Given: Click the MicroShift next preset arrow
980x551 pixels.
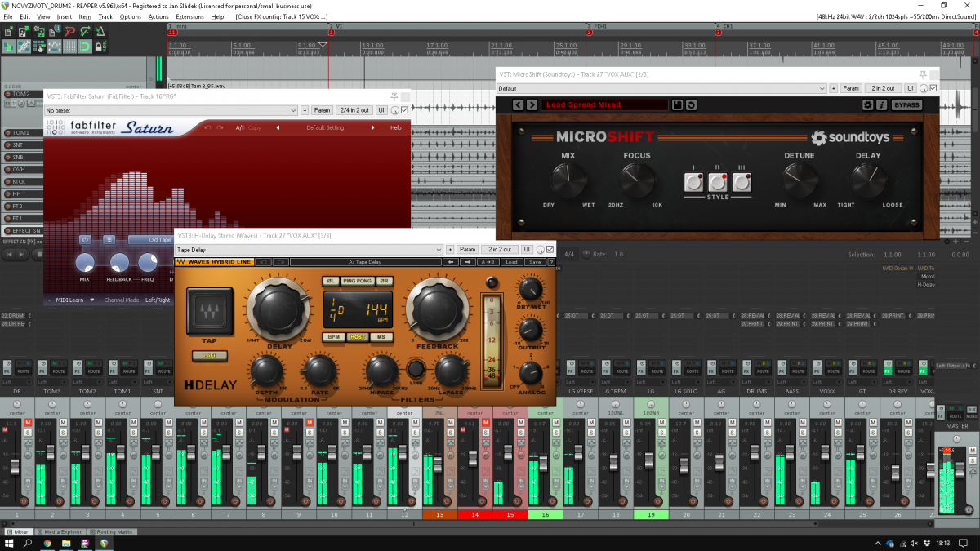Looking at the screenshot, I should coord(532,104).
